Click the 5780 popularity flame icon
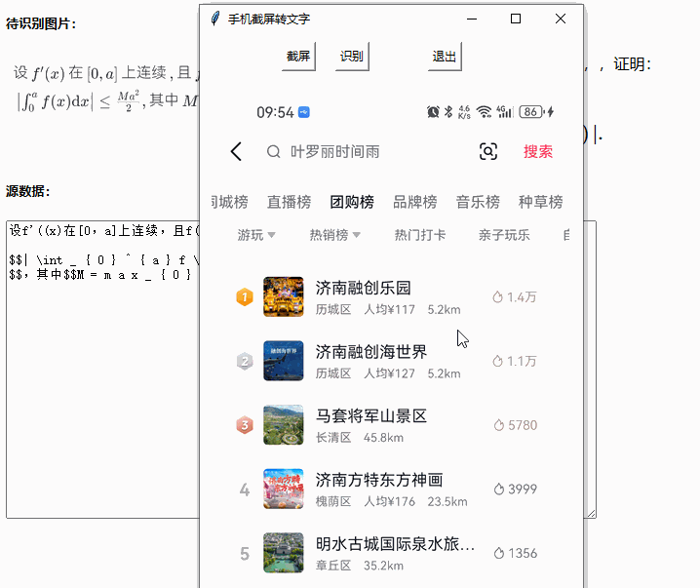Image resolution: width=700 pixels, height=588 pixels. point(498,425)
